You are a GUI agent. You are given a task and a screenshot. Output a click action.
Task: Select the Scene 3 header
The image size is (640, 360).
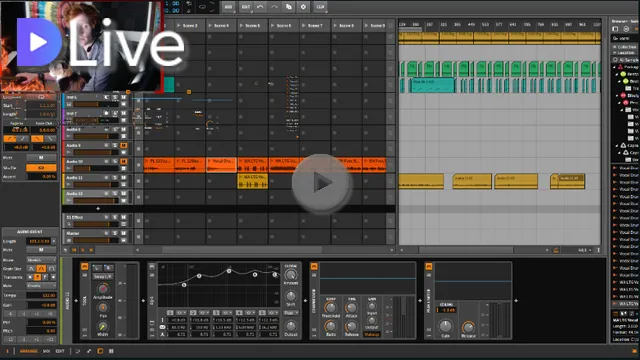190,25
